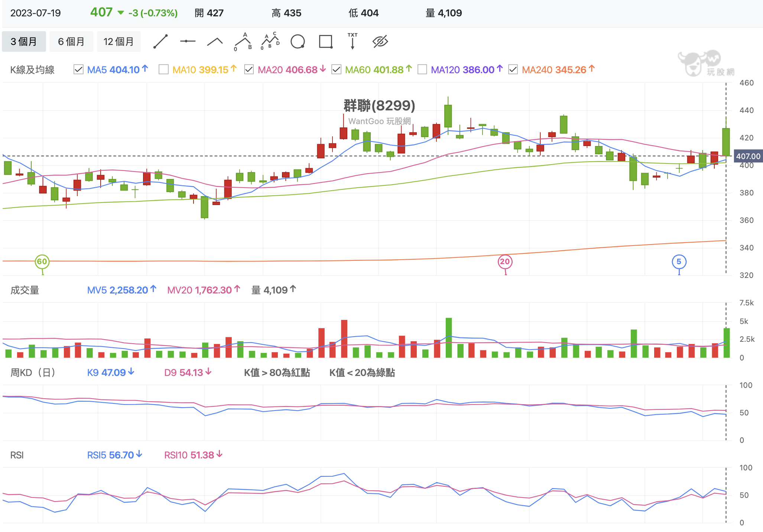Uncheck the MA240 moving average checkbox
The height and width of the screenshot is (532, 763).
513,69
